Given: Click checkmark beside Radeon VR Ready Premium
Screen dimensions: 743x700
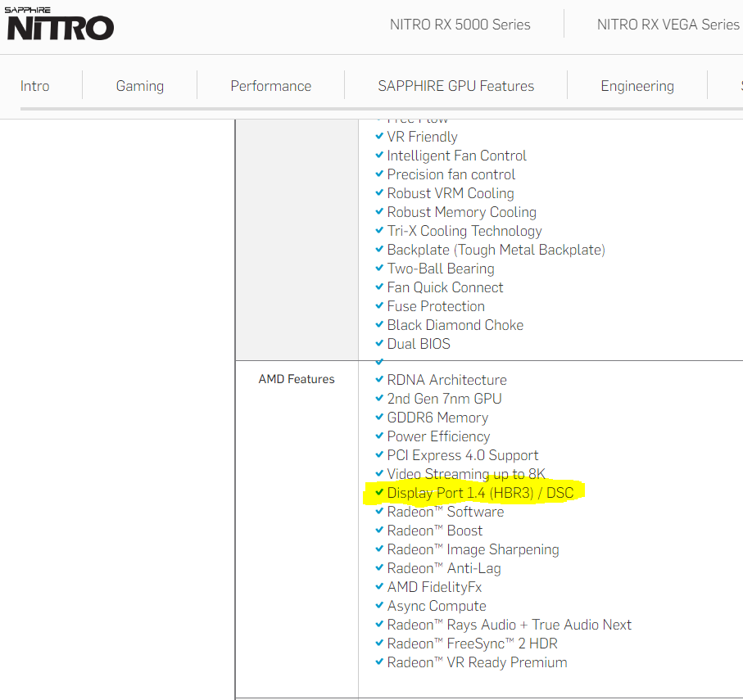Looking at the screenshot, I should pyautogui.click(x=379, y=662).
